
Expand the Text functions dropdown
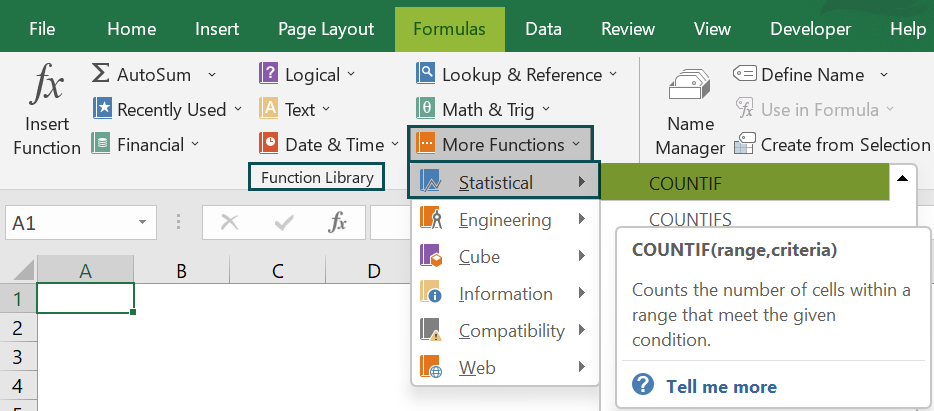(x=326, y=110)
